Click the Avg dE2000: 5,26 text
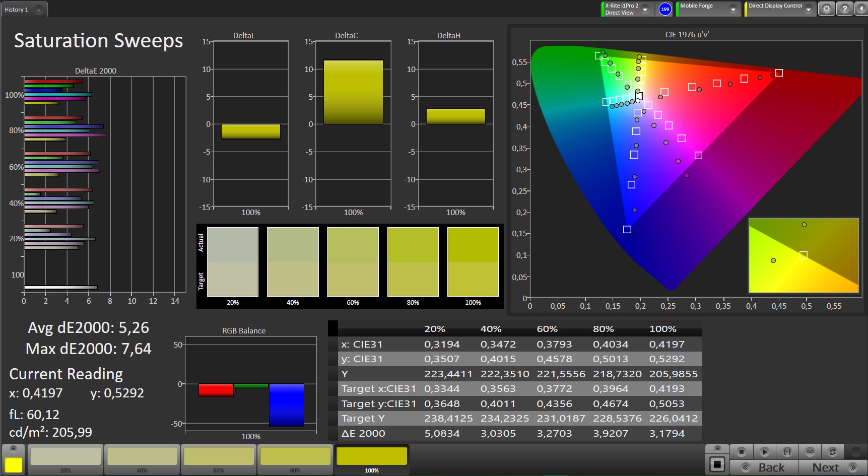Image resolution: width=868 pixels, height=476 pixels. click(x=89, y=328)
